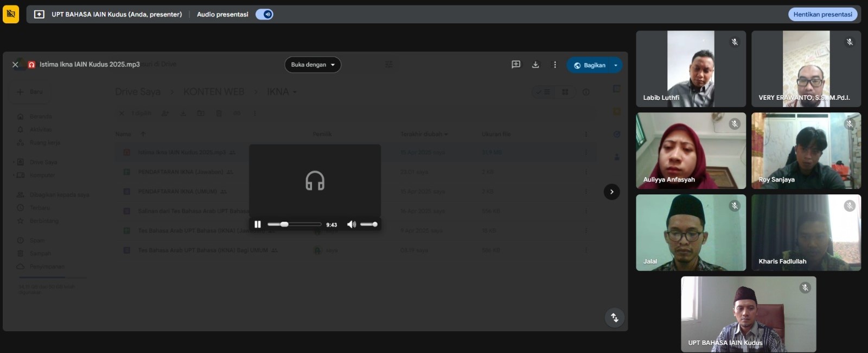Select the UPT BAHASA IAIN Kudus video tile
Screen dimensions: 868x353
click(749, 314)
